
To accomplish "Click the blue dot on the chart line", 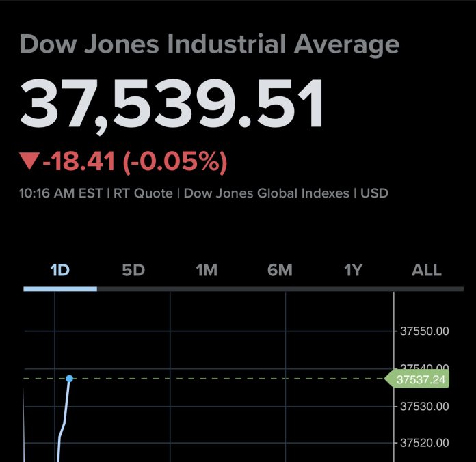I will tap(69, 378).
